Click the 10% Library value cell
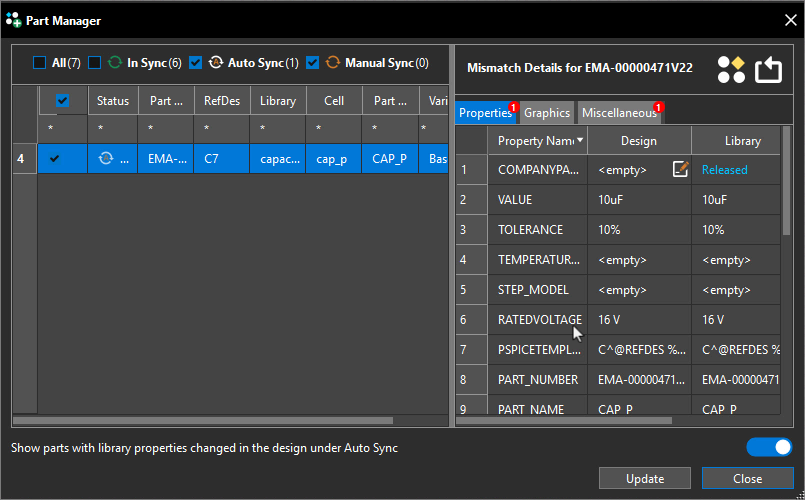 736,229
